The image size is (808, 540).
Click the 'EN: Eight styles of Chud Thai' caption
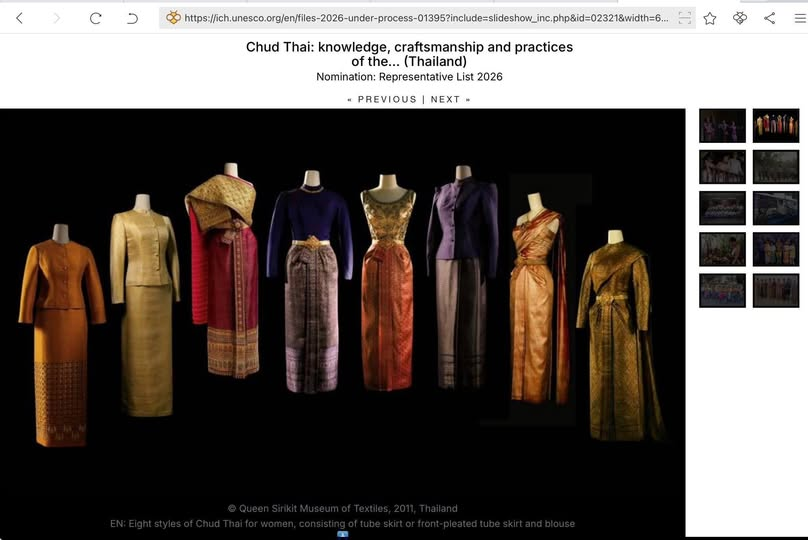click(x=343, y=524)
